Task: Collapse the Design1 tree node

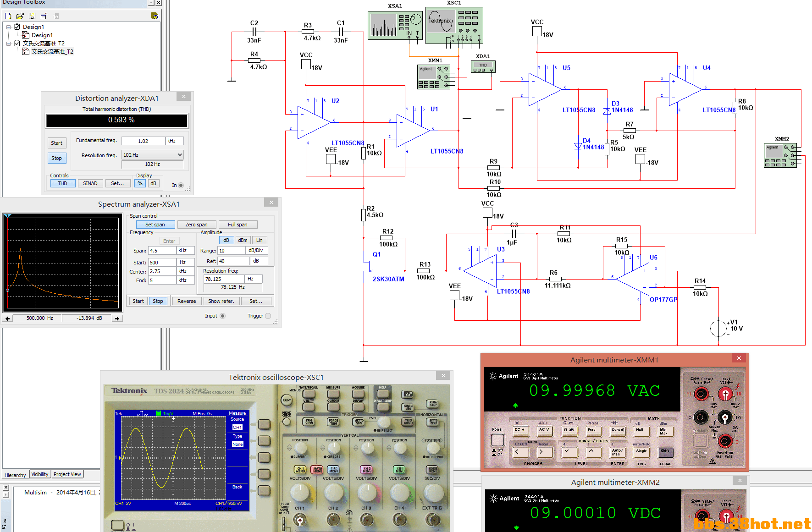Action: click(9, 27)
